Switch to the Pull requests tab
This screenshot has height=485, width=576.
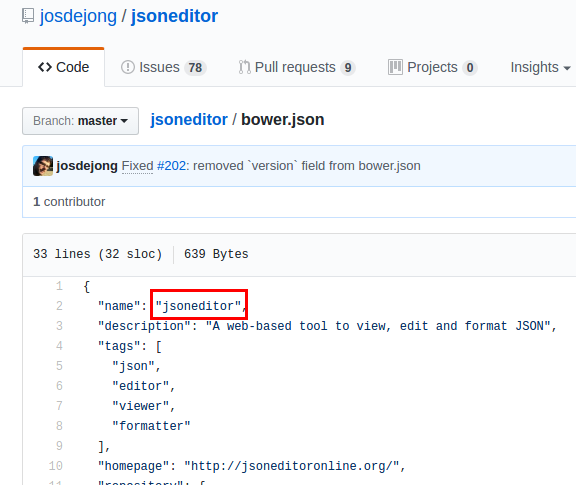[x=296, y=68]
